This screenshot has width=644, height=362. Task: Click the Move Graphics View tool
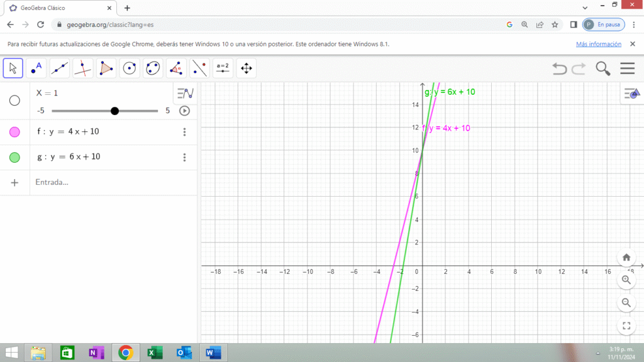pyautogui.click(x=246, y=68)
